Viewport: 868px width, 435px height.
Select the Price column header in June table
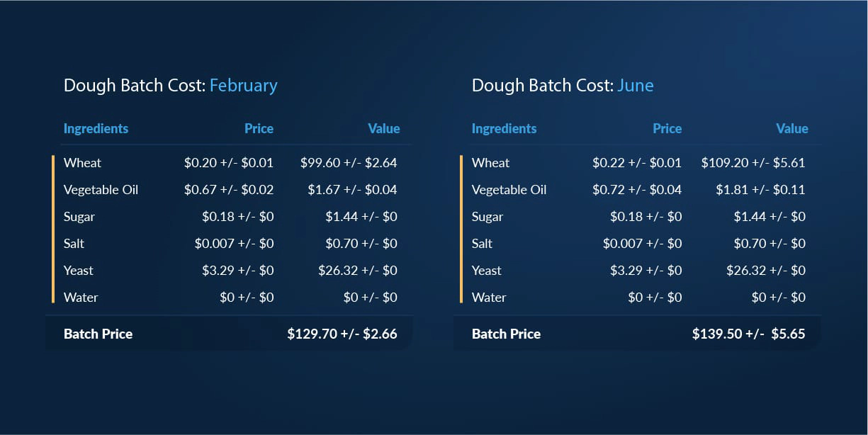667,128
